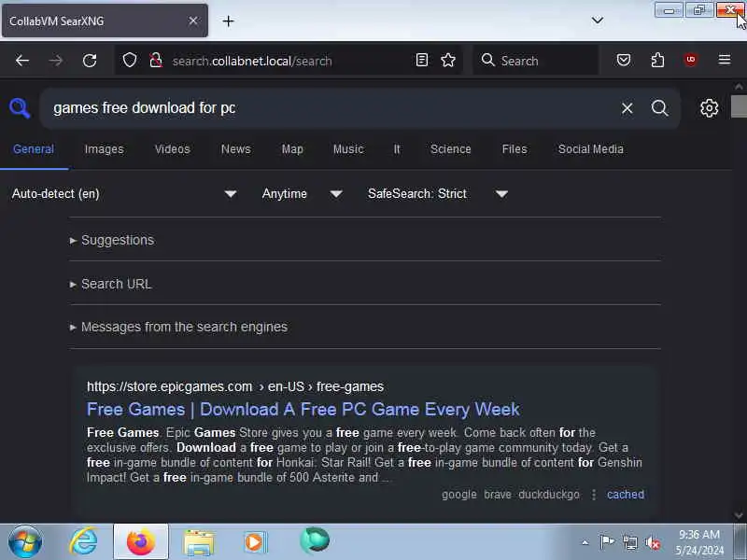Image resolution: width=747 pixels, height=560 pixels.
Task: Click the Firefox taskbar button
Action: (x=141, y=542)
